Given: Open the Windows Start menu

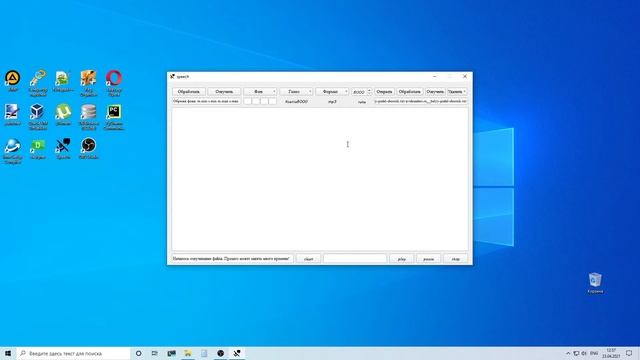Looking at the screenshot, I should coord(8,353).
